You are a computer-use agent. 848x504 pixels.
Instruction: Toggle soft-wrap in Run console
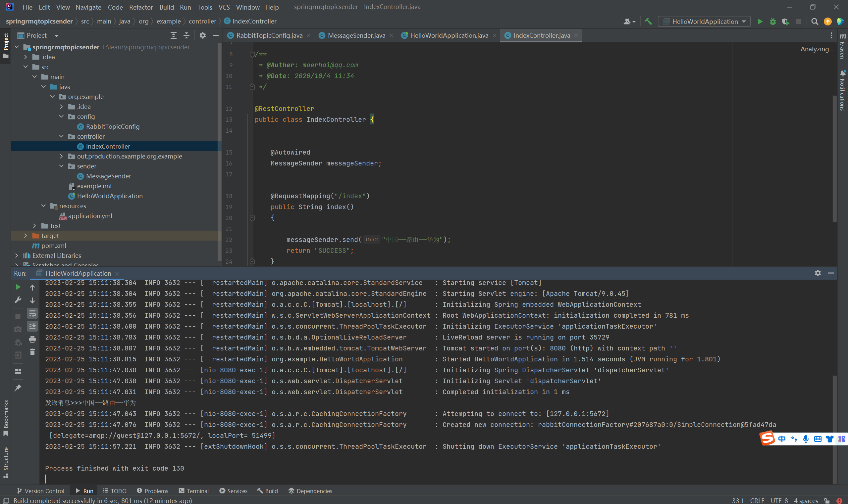click(x=32, y=313)
